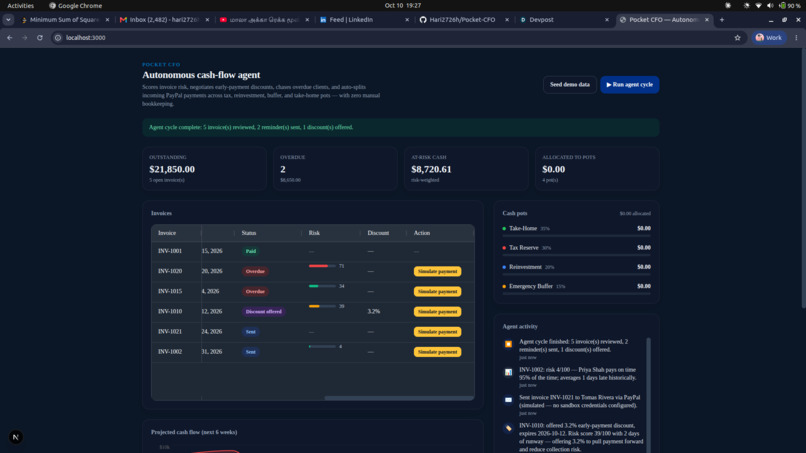This screenshot has width=806, height=453.
Task: Click the Seed demo data button
Action: 570,85
